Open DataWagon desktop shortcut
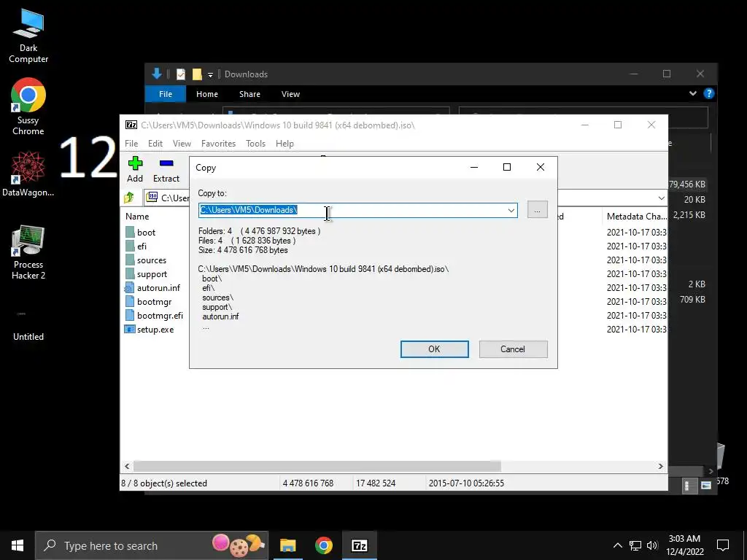The width and height of the screenshot is (747, 560). [28, 174]
